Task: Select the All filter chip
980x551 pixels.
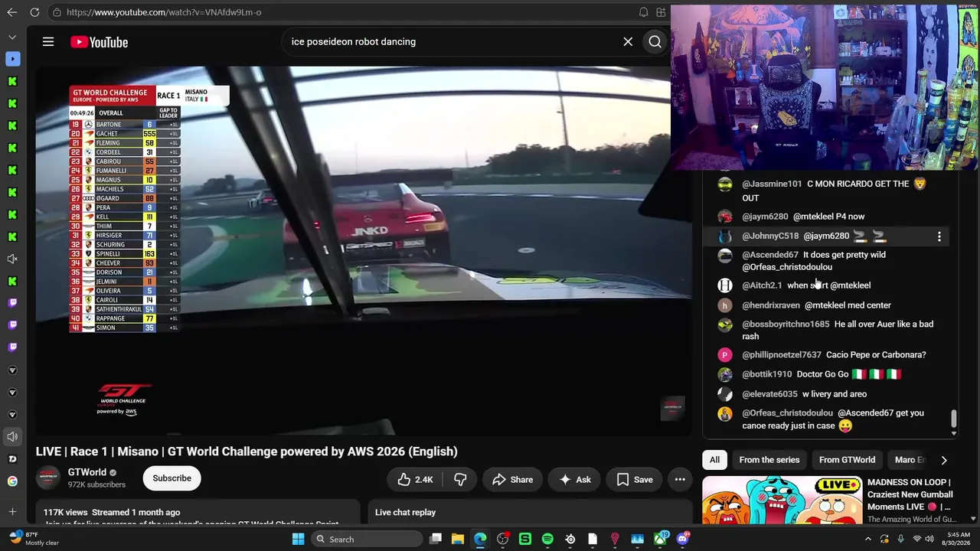Action: pyautogui.click(x=714, y=460)
